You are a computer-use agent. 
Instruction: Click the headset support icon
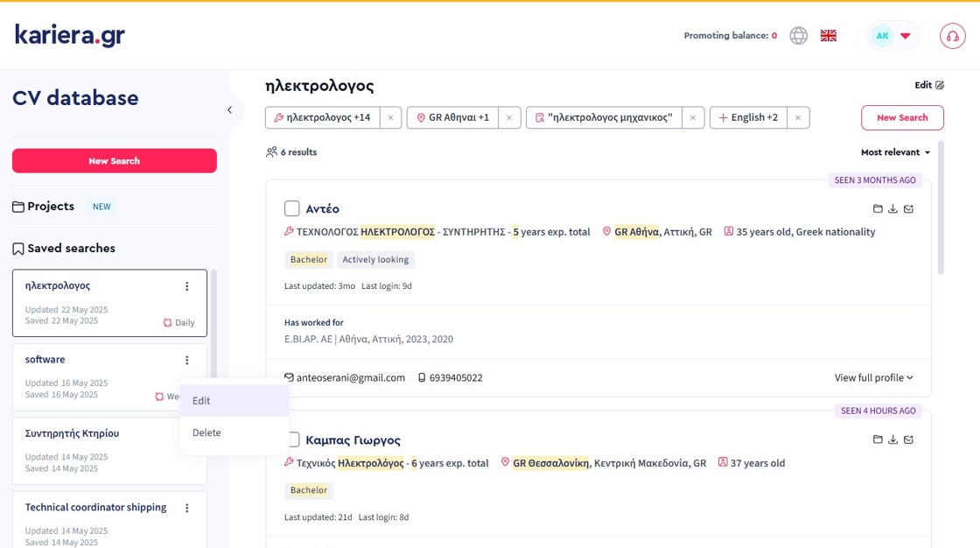pyautogui.click(x=952, y=36)
